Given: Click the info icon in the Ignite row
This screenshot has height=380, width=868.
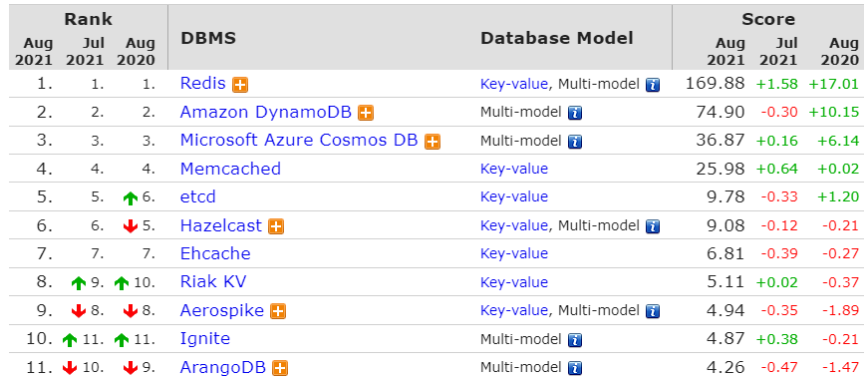Looking at the screenshot, I should 575,339.
